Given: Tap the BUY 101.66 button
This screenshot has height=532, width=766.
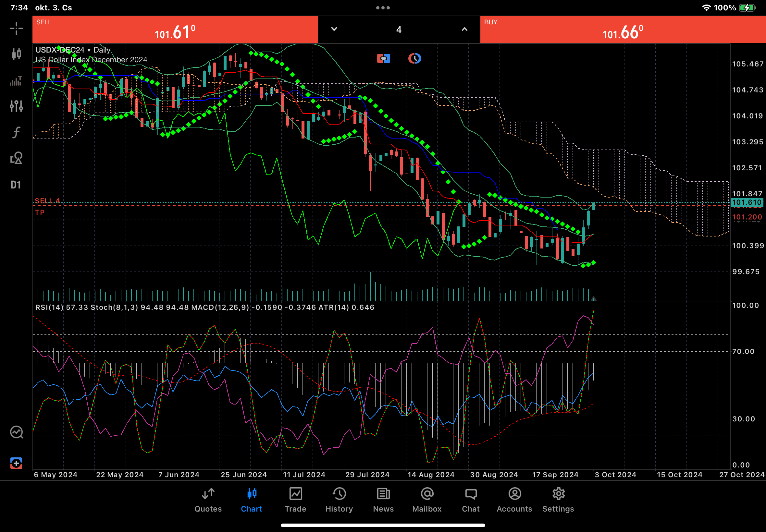Looking at the screenshot, I should click(x=623, y=30).
